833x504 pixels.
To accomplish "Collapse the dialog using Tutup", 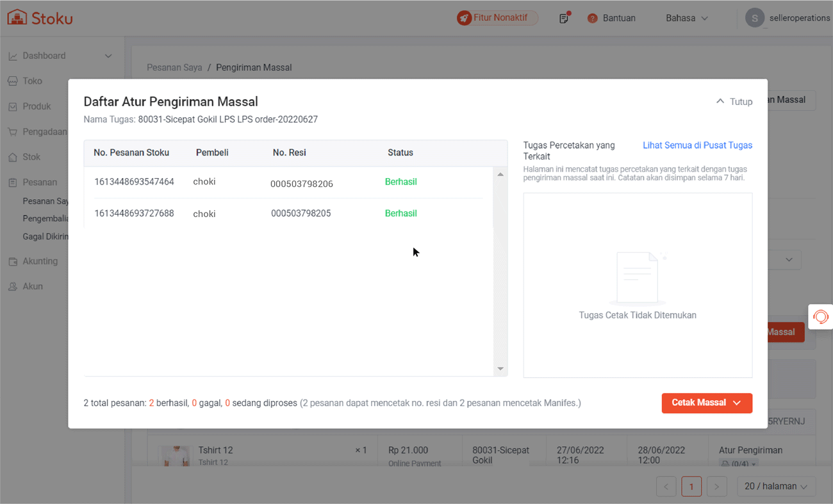I will point(734,101).
